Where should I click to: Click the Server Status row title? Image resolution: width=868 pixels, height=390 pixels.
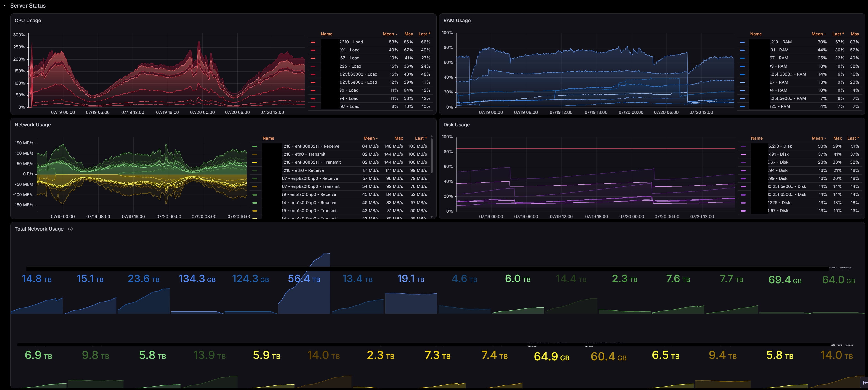tap(28, 6)
